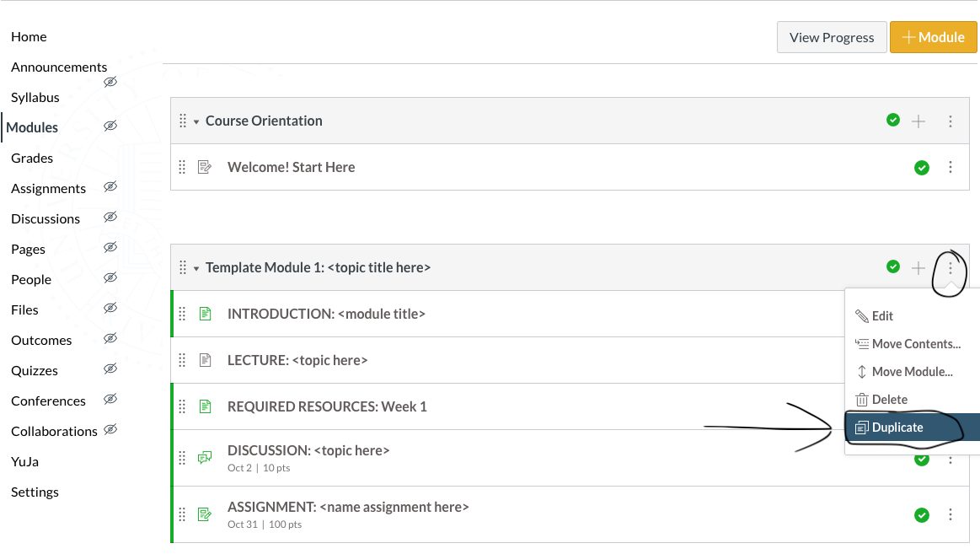Viewport: 980px width, 554px height.
Task: Toggle the published checkmark for Course Orientation module
Action: click(x=893, y=121)
